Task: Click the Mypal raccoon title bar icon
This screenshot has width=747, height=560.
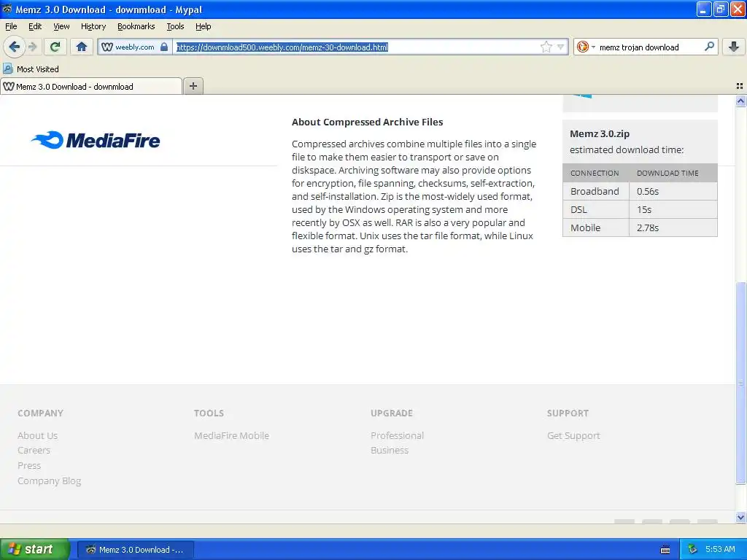Action: coord(7,9)
